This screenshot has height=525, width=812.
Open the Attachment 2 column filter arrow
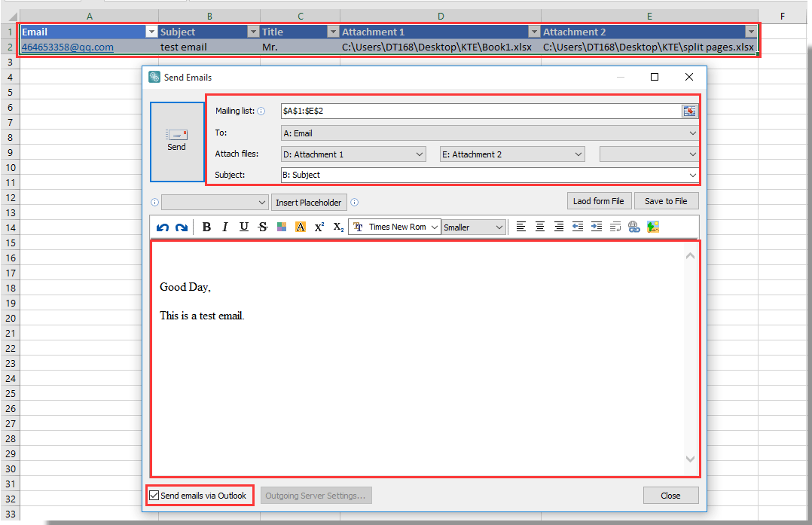click(750, 32)
